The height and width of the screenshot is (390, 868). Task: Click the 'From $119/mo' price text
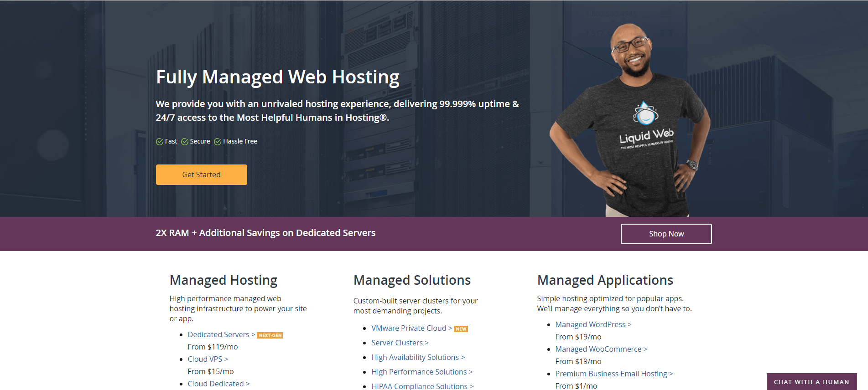click(x=213, y=347)
